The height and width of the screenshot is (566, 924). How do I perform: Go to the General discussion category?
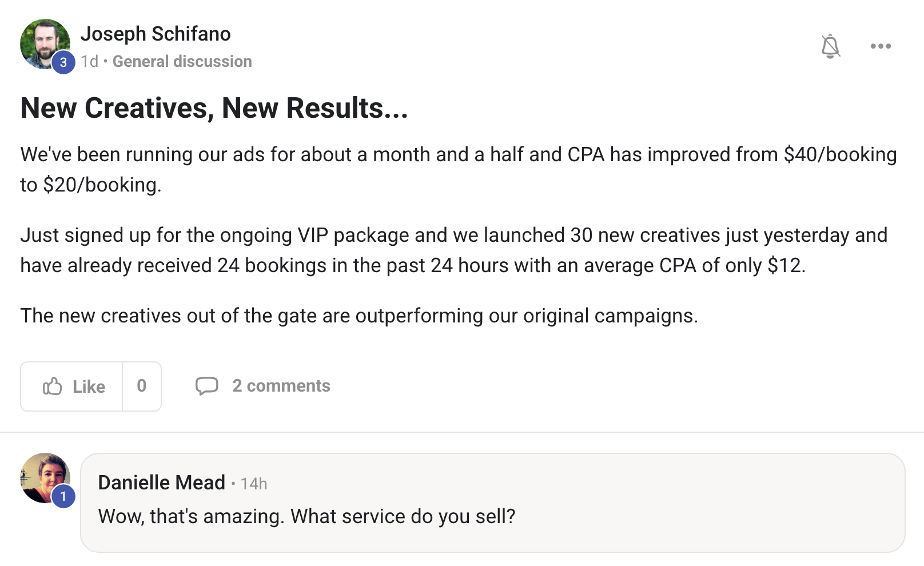[182, 61]
